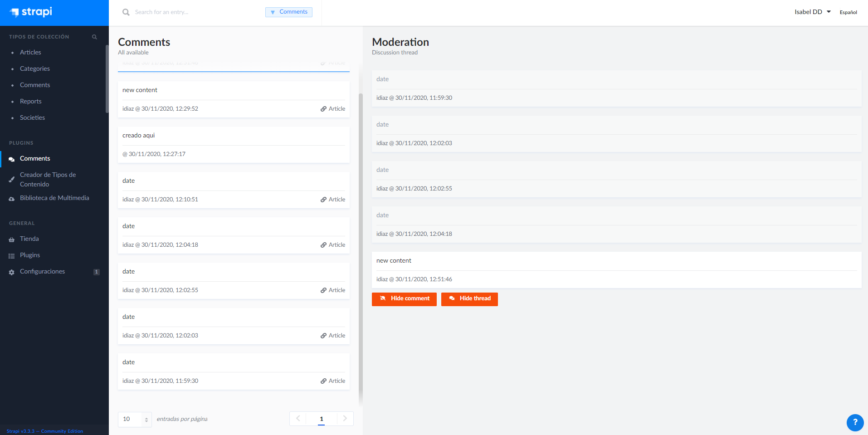Image resolution: width=868 pixels, height=435 pixels.
Task: Open the help button in the bottom corner
Action: pos(855,423)
